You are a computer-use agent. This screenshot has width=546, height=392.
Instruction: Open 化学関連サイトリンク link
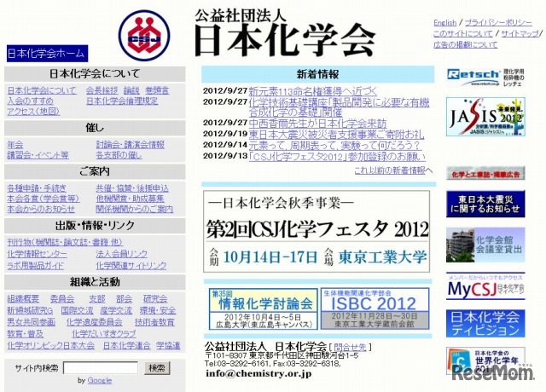click(131, 266)
